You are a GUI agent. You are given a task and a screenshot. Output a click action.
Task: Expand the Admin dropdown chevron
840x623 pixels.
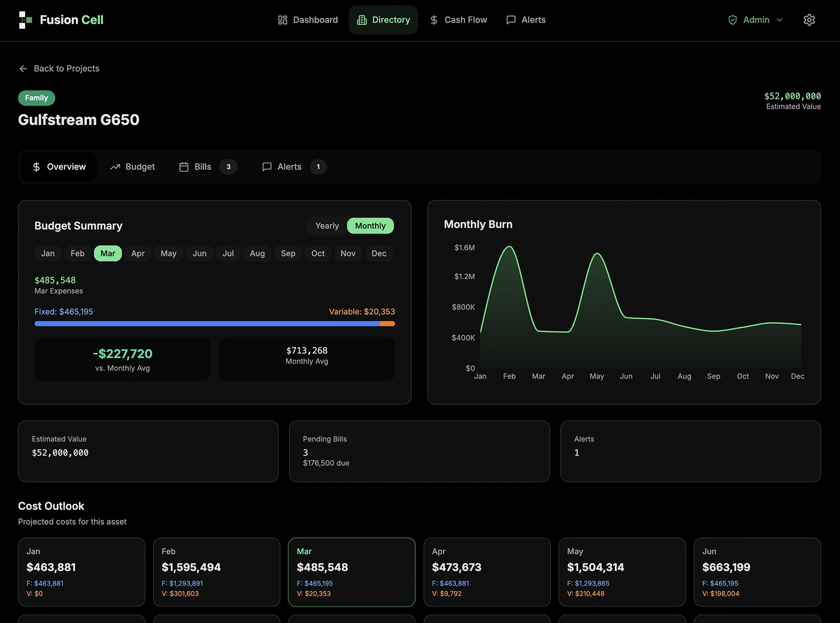[780, 20]
